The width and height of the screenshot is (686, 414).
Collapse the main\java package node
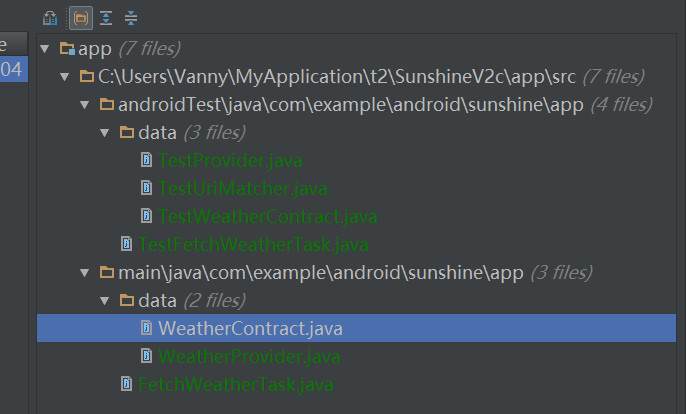(x=85, y=273)
